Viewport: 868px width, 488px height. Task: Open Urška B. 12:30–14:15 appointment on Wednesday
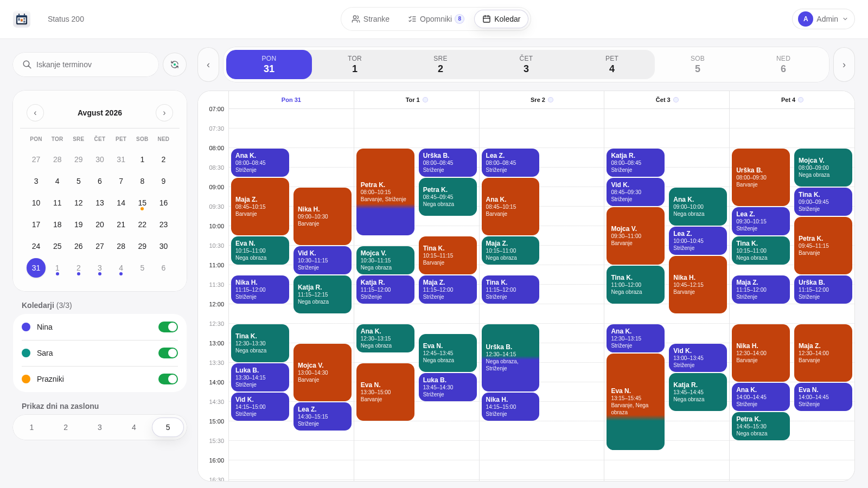pos(510,358)
